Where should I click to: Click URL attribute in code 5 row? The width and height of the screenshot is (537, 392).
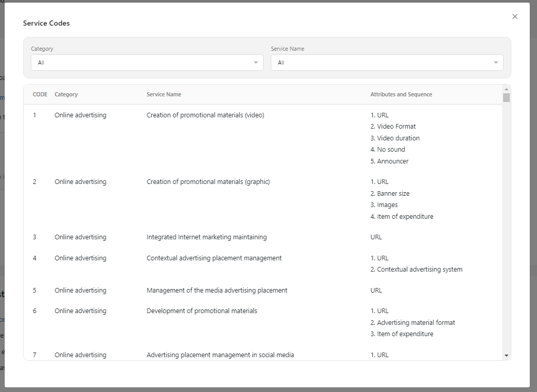tap(376, 291)
